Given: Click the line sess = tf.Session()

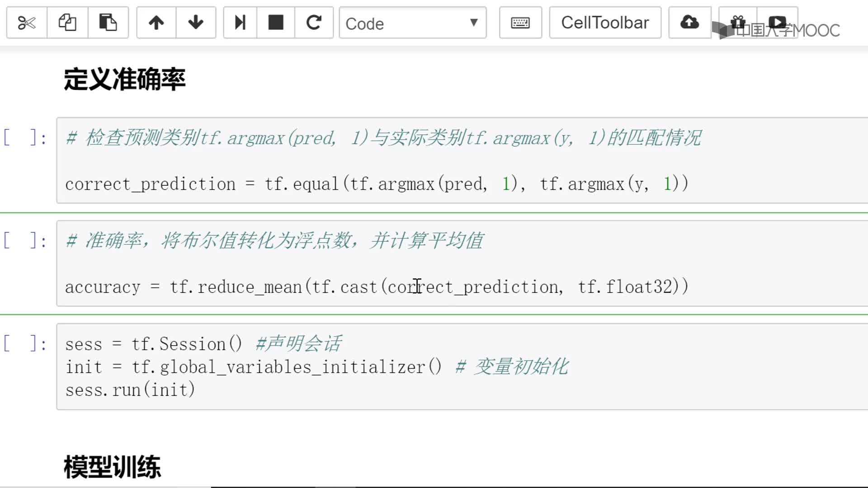Looking at the screenshot, I should point(154,344).
